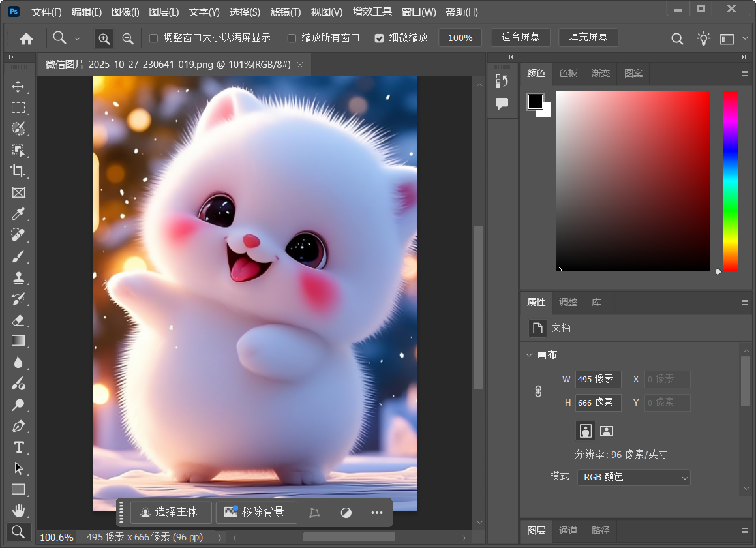Click the 移除背景 button

[x=256, y=512]
